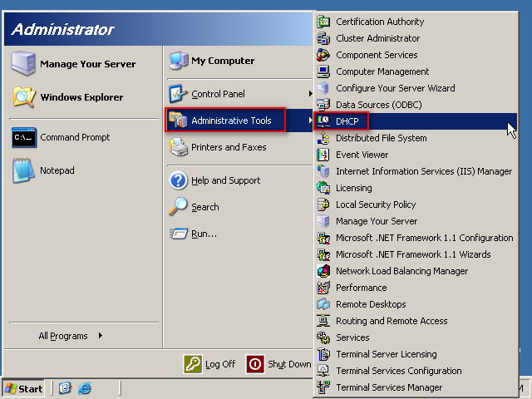The width and height of the screenshot is (532, 399).
Task: Select Administrative Tools menu entry
Action: pyautogui.click(x=239, y=120)
